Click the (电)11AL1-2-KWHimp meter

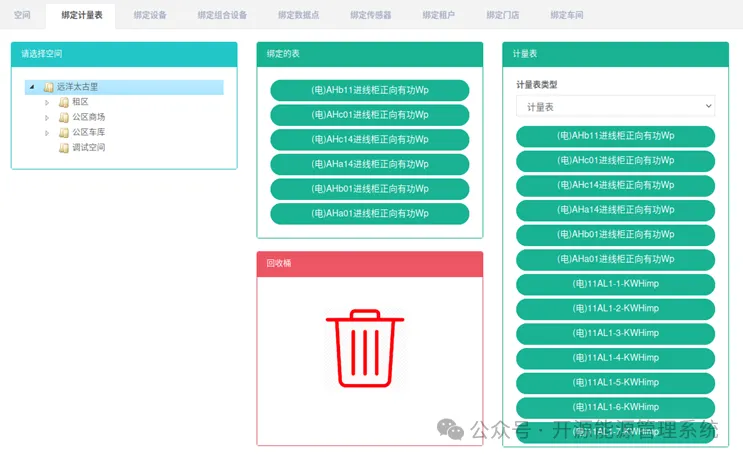point(616,308)
